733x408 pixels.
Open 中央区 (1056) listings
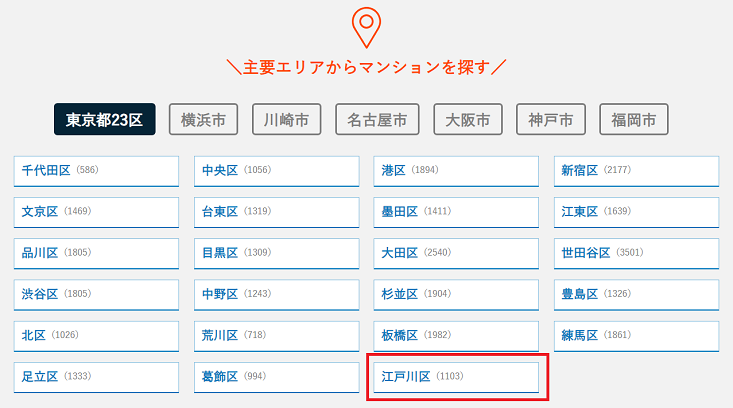[277, 171]
